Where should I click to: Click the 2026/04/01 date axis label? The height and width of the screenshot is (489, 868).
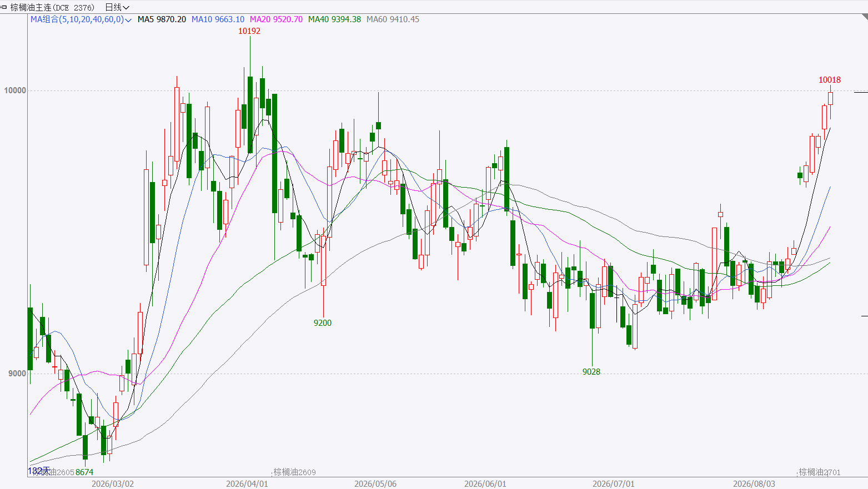[x=247, y=484]
